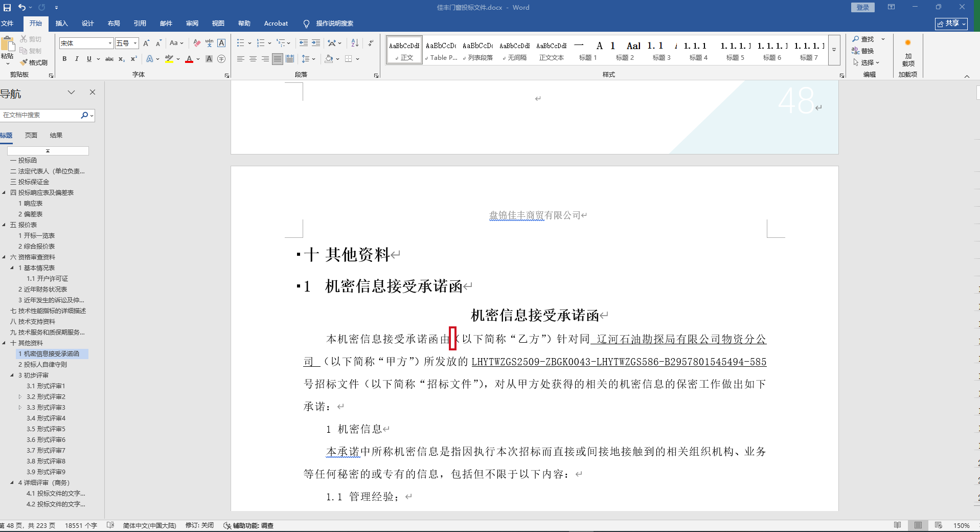Click the 登录 sign-in button

[x=862, y=7]
